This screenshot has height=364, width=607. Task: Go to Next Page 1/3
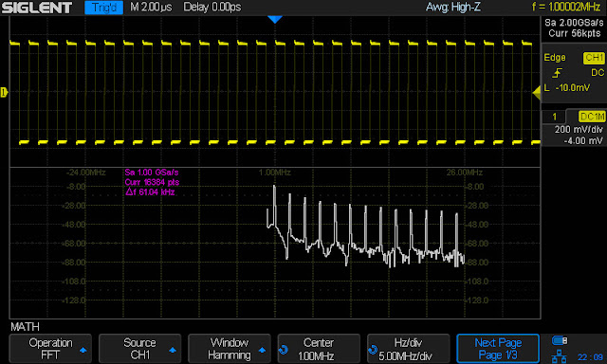coord(498,349)
